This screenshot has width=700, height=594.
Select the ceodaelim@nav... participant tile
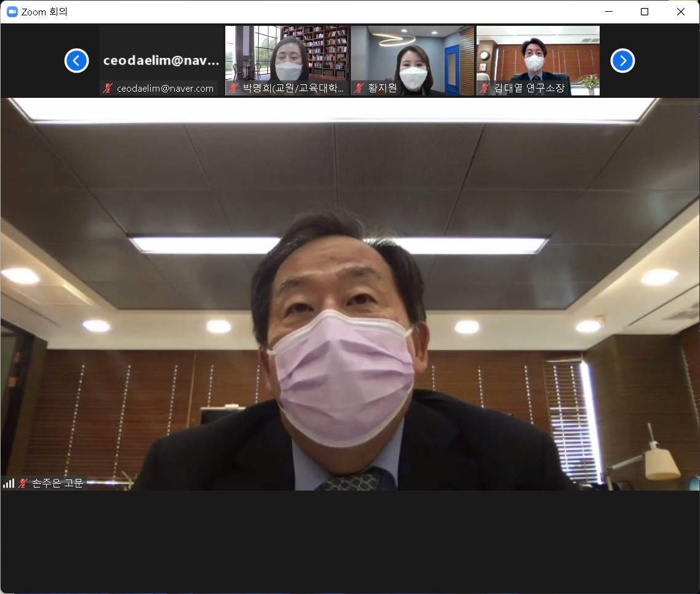tap(161, 60)
